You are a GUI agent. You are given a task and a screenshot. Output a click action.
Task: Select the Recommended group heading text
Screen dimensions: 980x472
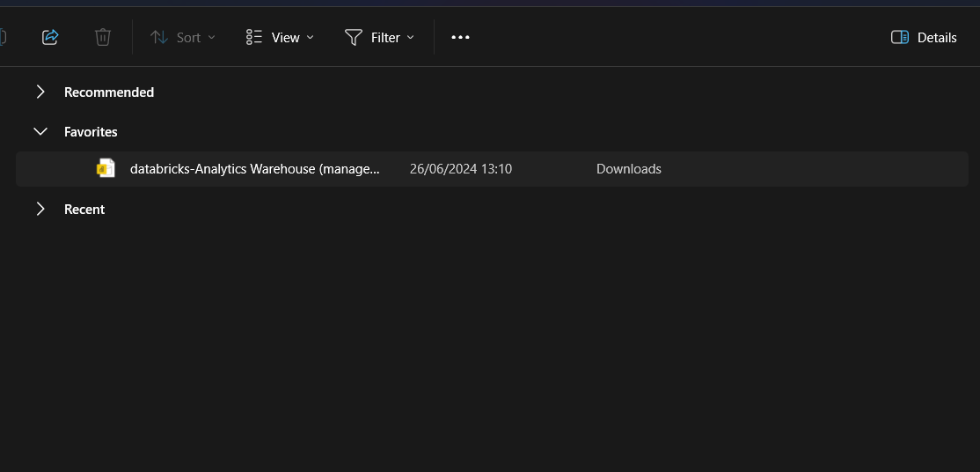109,92
